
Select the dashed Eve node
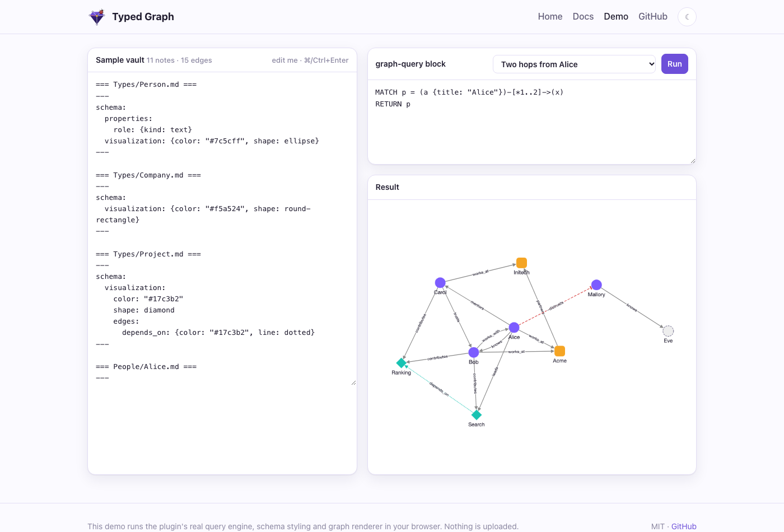point(668,331)
